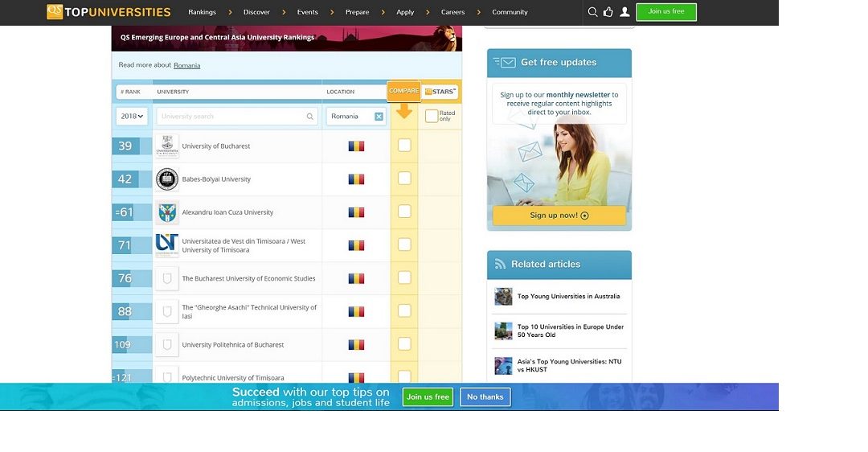Open the Community menu

(x=510, y=12)
